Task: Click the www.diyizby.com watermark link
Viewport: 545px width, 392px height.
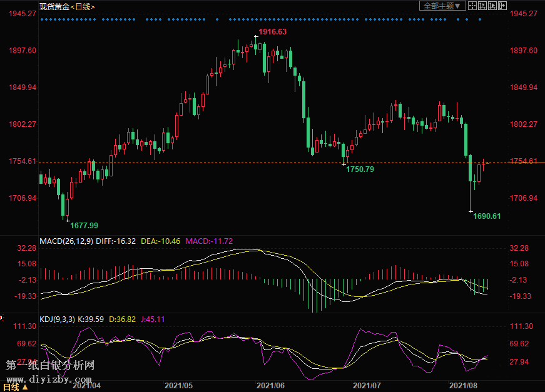Action: 50,379
